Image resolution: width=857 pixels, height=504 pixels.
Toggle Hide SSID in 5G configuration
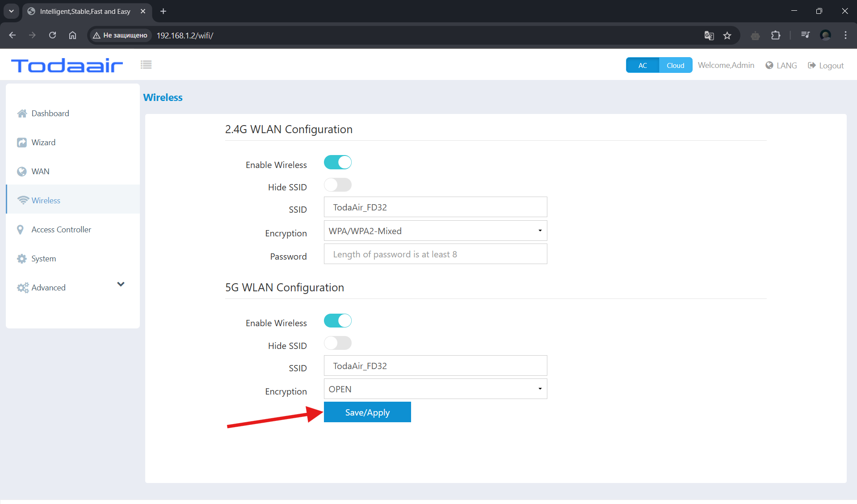(x=337, y=344)
